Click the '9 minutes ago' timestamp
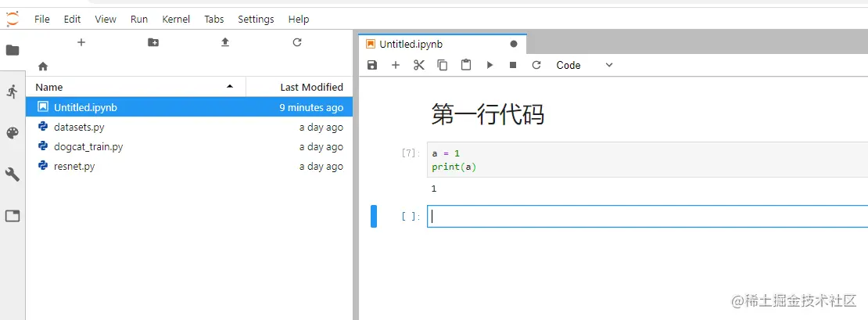This screenshot has width=868, height=320. point(311,107)
